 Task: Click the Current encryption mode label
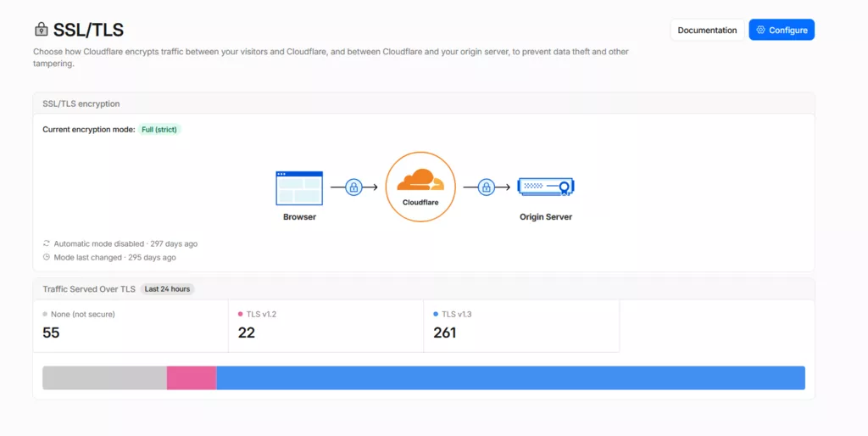pyautogui.click(x=88, y=130)
